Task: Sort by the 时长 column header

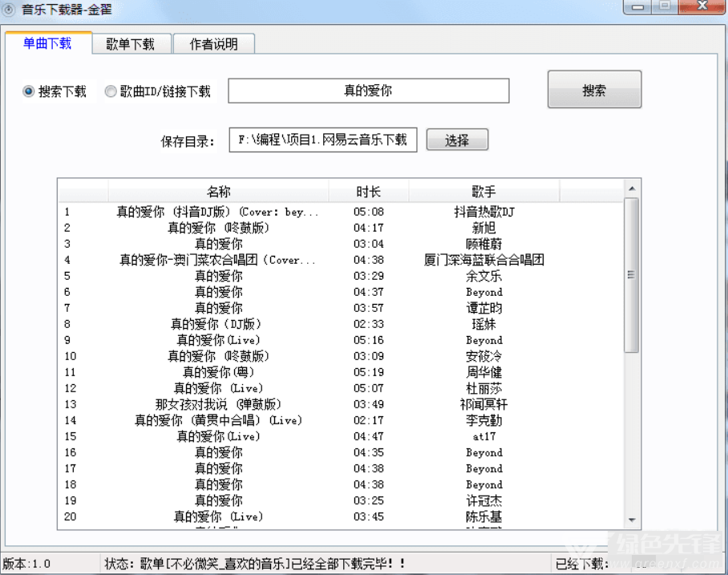Action: coord(369,192)
